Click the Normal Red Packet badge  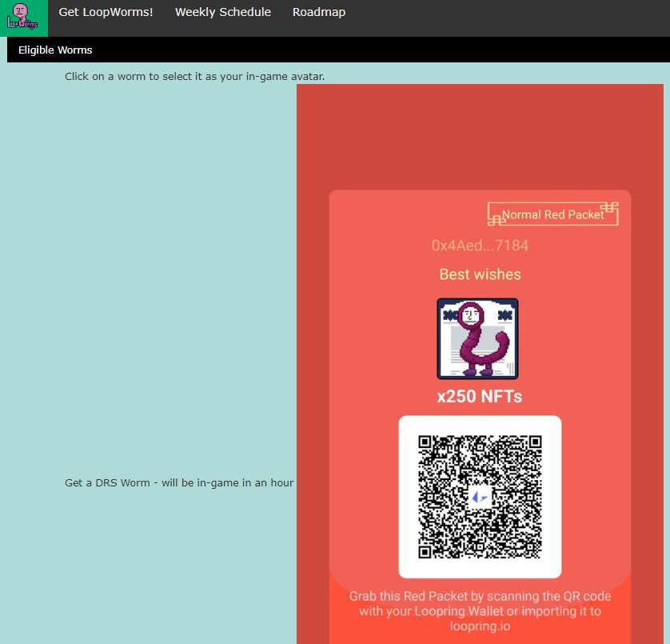(x=553, y=214)
